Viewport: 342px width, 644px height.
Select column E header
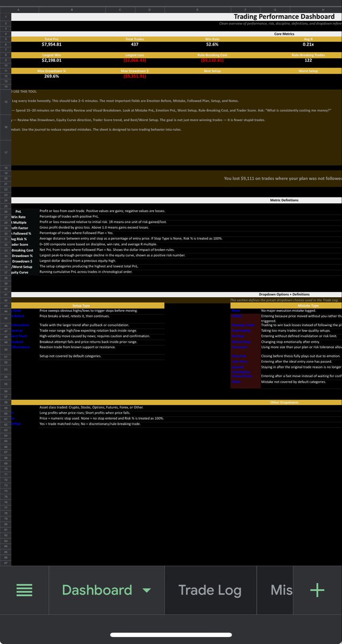[198, 10]
